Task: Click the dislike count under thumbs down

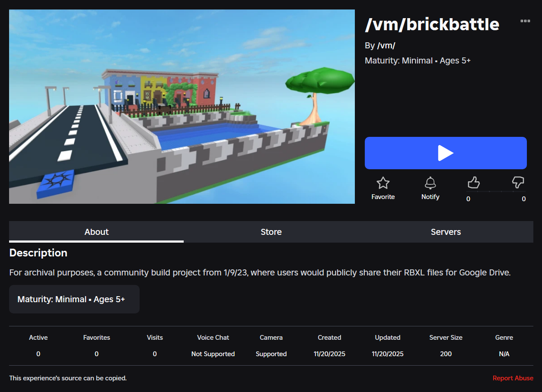Action: (524, 199)
